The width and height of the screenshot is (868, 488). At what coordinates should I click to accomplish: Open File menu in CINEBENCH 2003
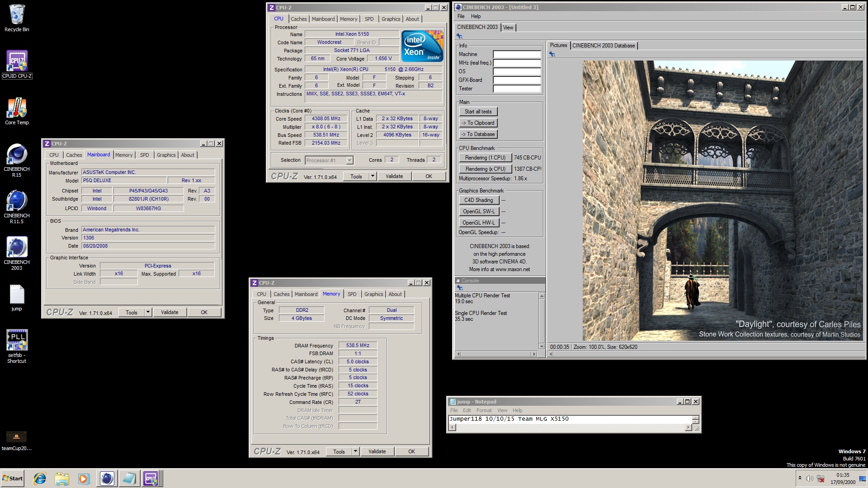click(461, 16)
